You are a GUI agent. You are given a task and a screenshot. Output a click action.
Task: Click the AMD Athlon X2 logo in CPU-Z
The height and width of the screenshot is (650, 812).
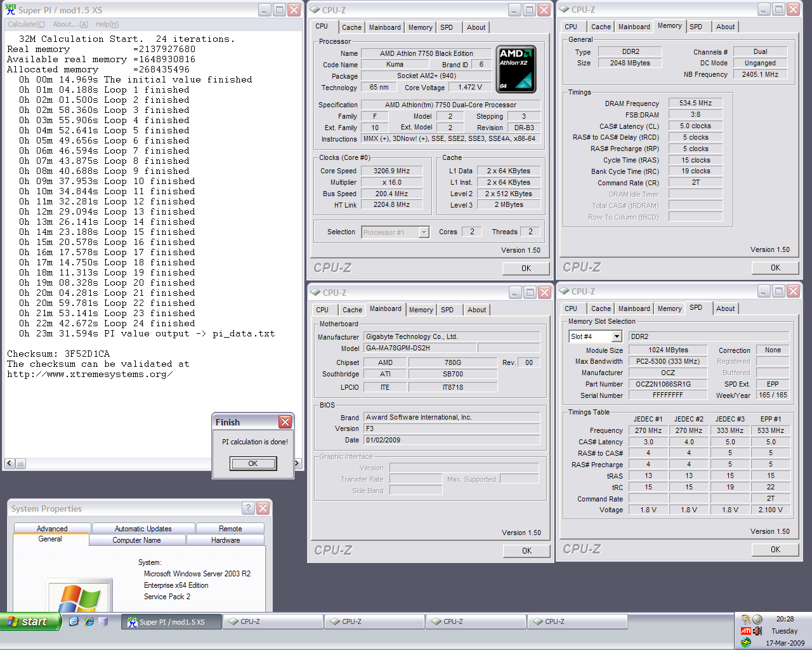click(x=516, y=69)
